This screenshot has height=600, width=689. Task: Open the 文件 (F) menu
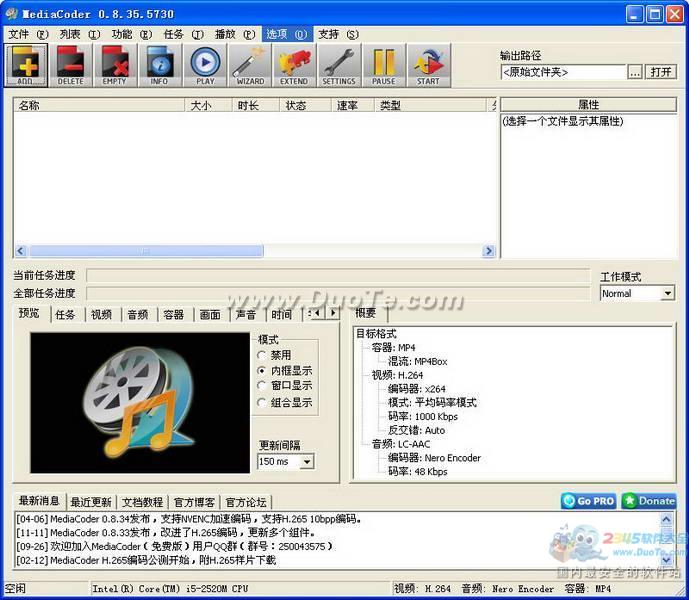(x=29, y=34)
